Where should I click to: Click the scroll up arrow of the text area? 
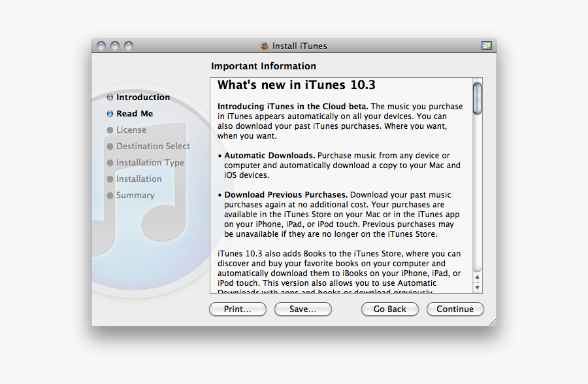(478, 277)
